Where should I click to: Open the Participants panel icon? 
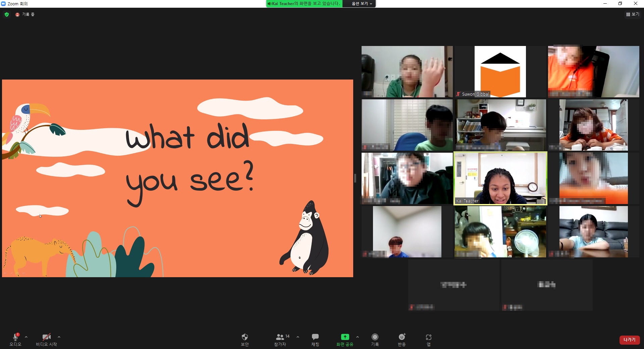point(280,337)
